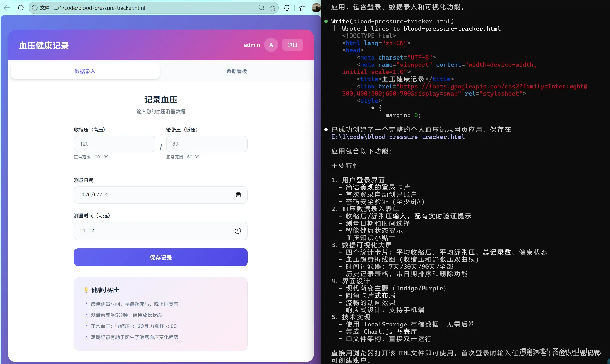
Task: Click the site info icon in address bar
Action: coord(35,8)
